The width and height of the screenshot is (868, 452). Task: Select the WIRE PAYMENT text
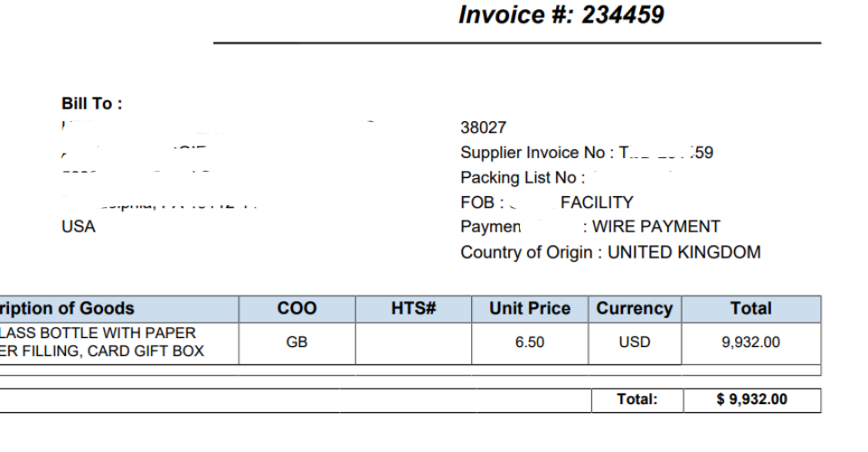(x=656, y=227)
